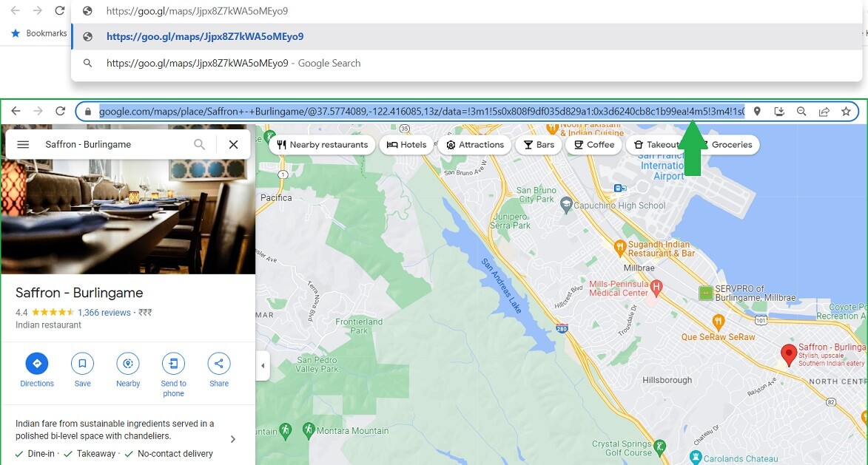Choose the Google Search suggestion for goo.gl link

tap(466, 63)
